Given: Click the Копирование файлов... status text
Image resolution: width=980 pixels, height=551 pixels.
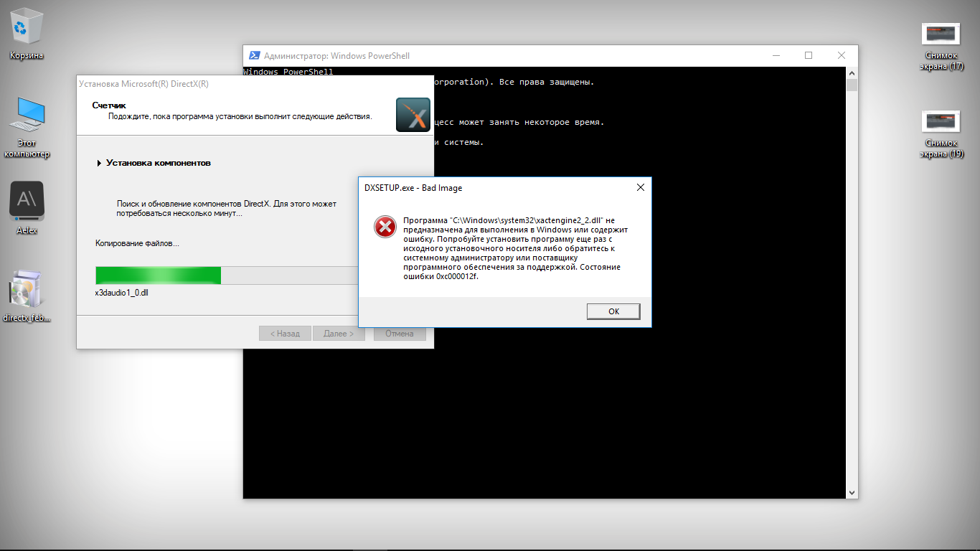Looking at the screenshot, I should [x=137, y=244].
